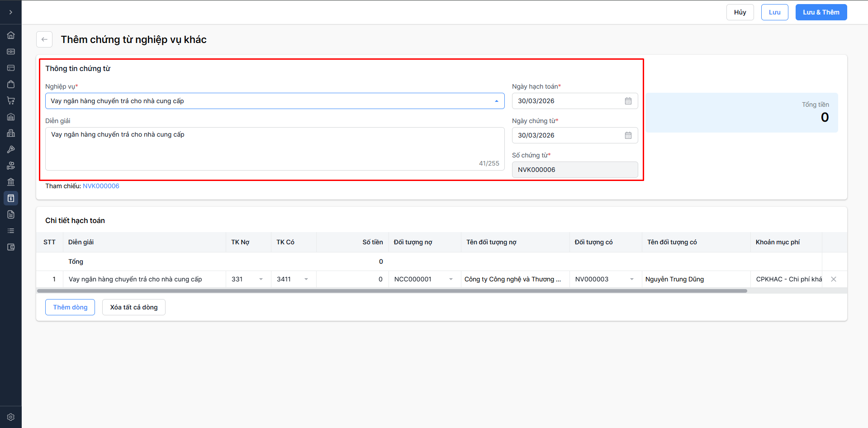
Task: Expand the TK Nợ 331 dropdown
Action: [x=261, y=279]
